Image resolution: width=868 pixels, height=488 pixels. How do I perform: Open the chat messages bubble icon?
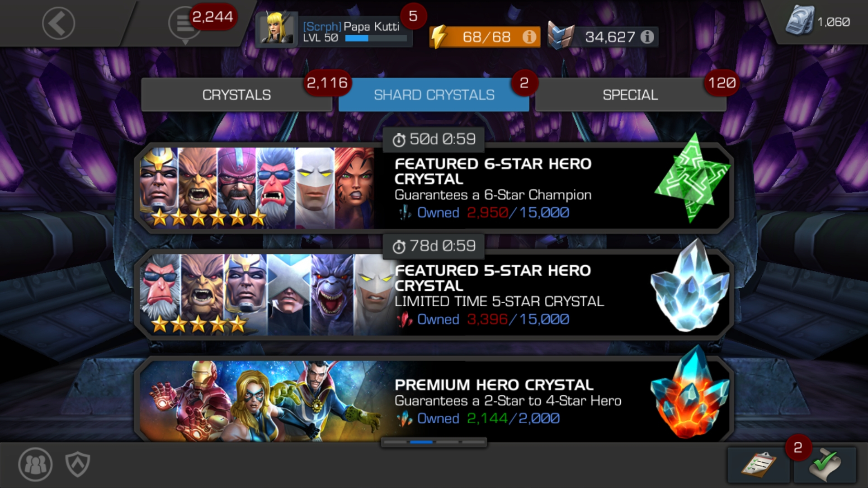(184, 25)
